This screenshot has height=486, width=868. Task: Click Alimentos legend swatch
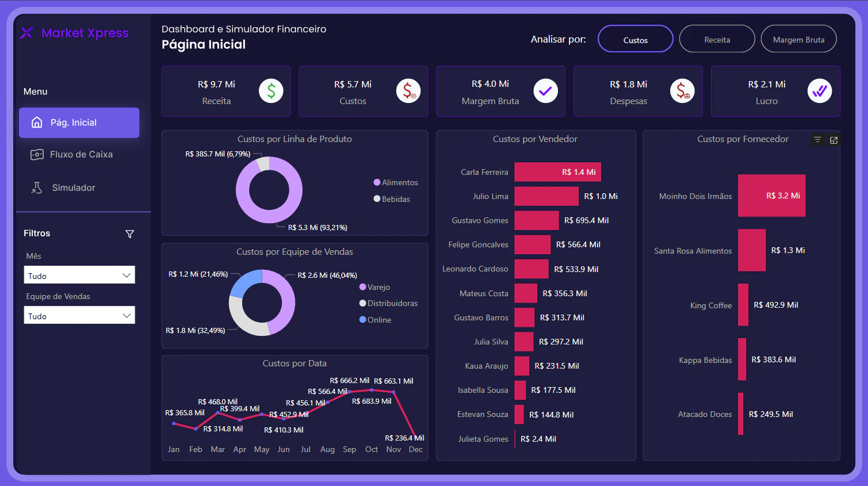click(x=377, y=182)
